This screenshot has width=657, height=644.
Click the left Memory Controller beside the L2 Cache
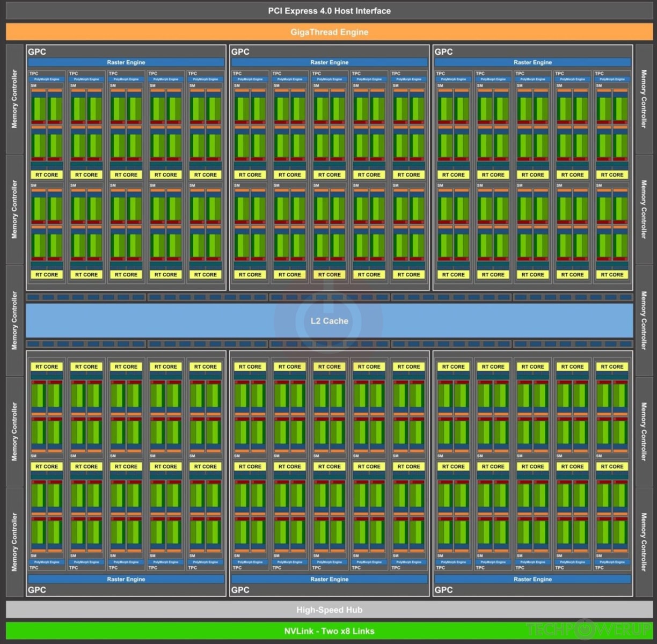pyautogui.click(x=14, y=320)
